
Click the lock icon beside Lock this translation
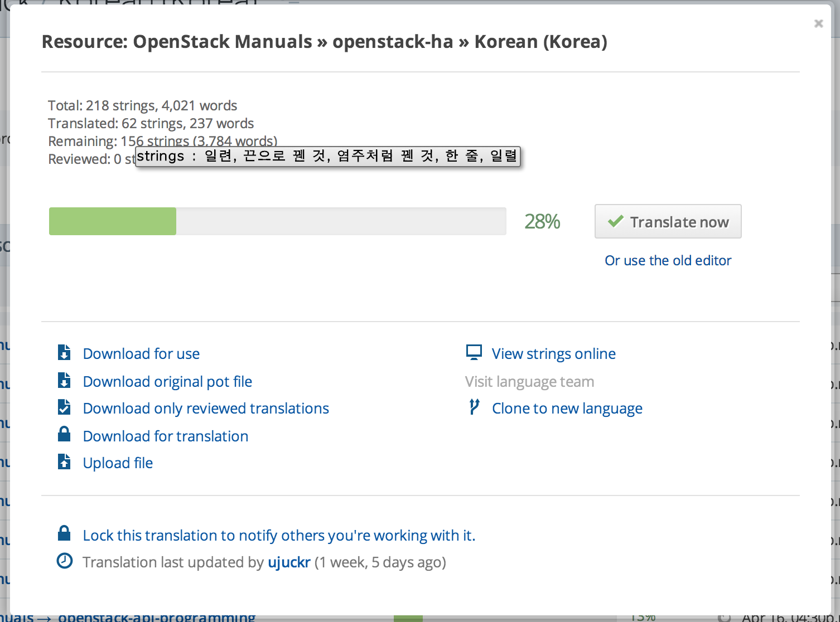[x=64, y=534]
